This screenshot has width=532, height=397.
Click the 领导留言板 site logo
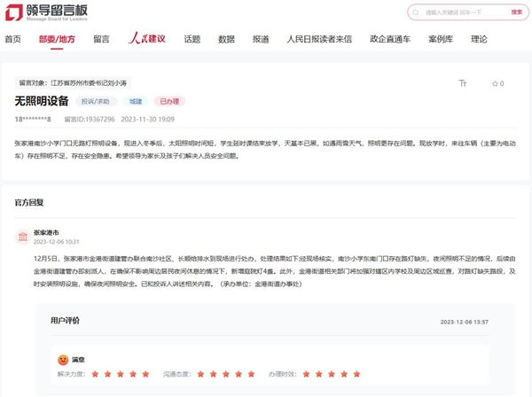point(46,12)
